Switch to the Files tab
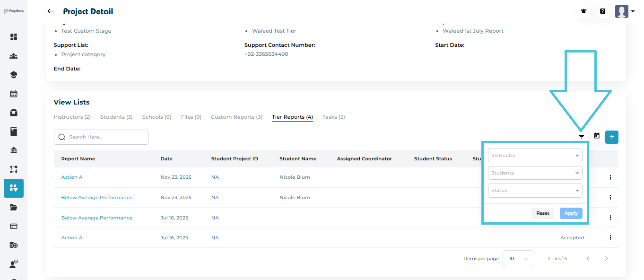This screenshot has width=644, height=280. [191, 117]
